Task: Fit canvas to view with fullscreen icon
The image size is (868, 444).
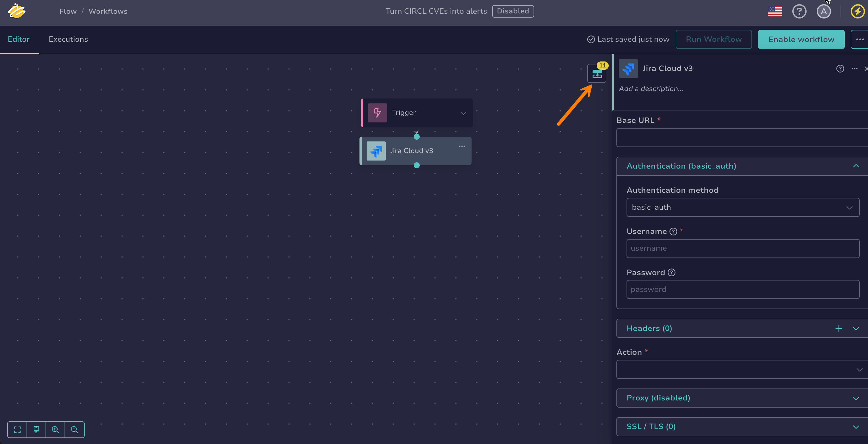Action: click(17, 429)
